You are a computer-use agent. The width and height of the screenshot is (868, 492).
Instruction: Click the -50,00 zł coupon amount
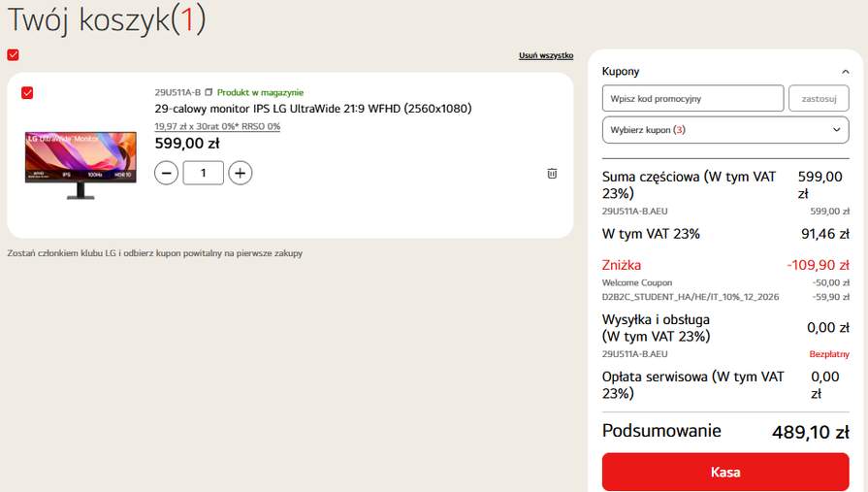[x=830, y=282]
